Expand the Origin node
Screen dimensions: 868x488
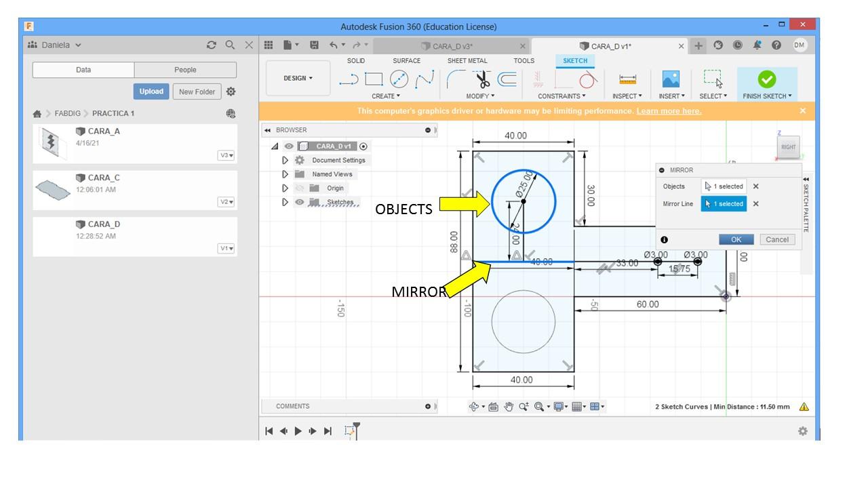285,188
